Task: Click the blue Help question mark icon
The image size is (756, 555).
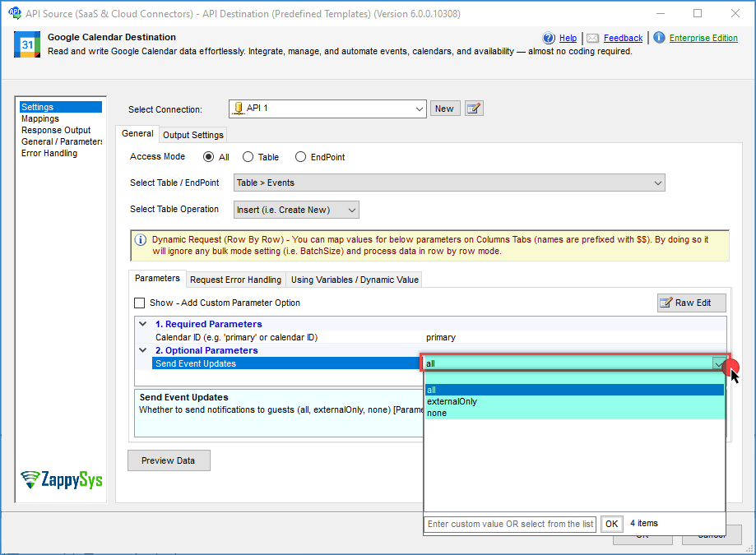Action: pyautogui.click(x=549, y=38)
